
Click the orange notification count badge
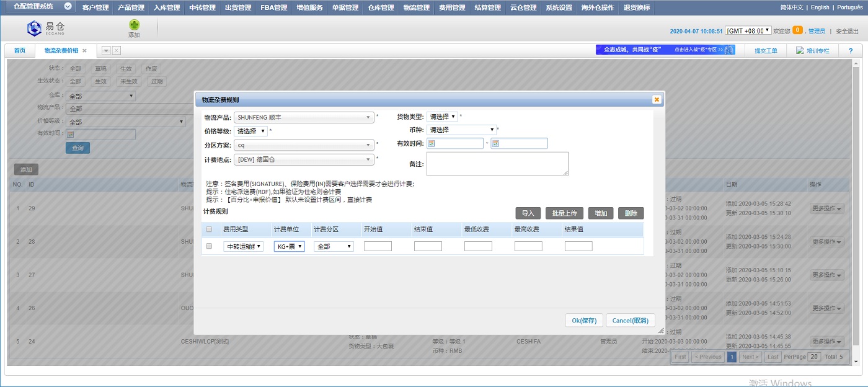797,30
